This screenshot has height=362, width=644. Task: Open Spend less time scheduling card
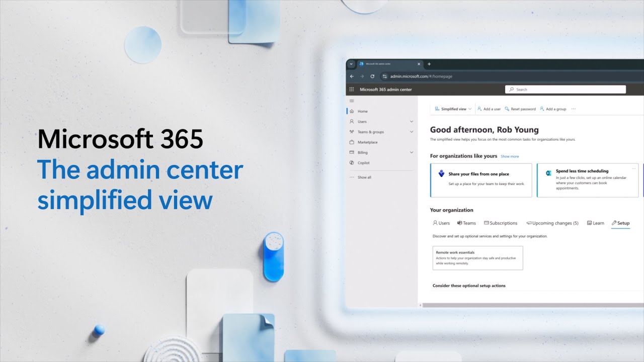click(x=588, y=180)
